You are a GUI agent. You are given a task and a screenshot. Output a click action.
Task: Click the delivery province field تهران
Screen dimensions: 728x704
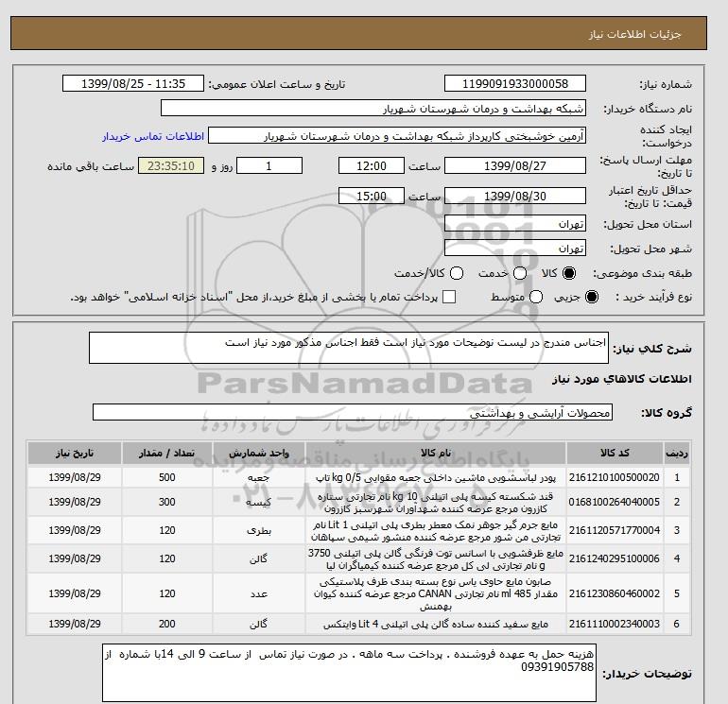coord(515,224)
